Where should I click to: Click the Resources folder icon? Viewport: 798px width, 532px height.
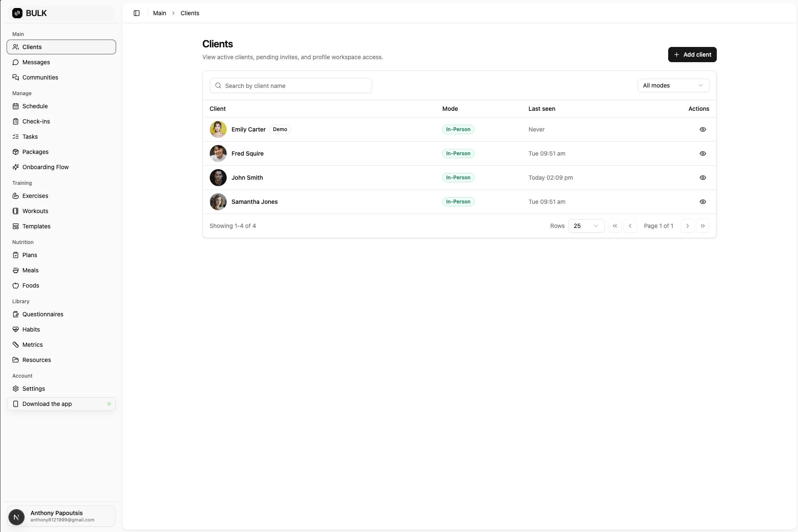click(x=16, y=360)
